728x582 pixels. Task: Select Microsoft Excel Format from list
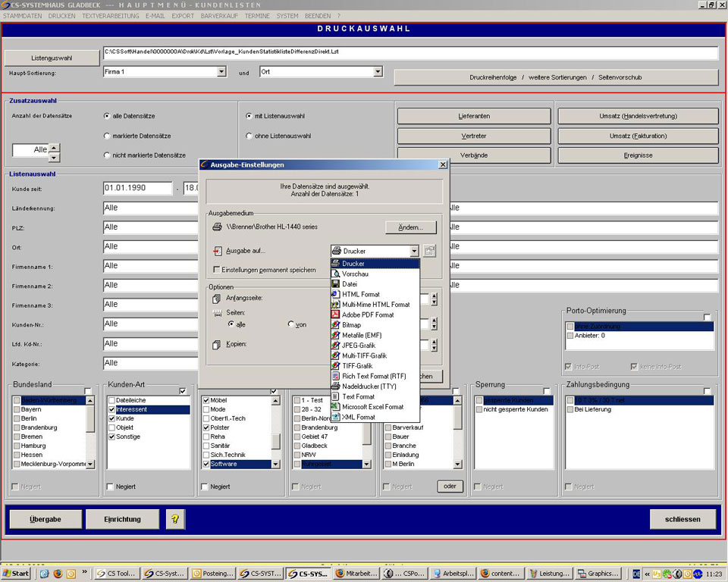click(372, 407)
